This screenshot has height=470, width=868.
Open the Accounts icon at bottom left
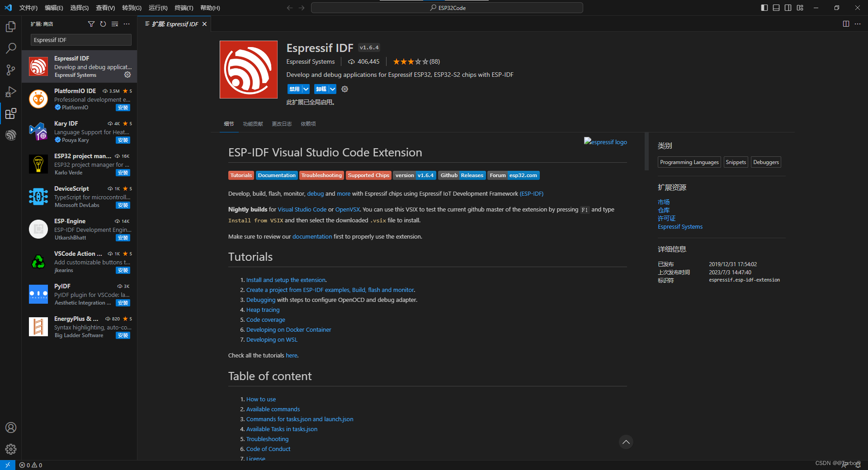(10, 428)
